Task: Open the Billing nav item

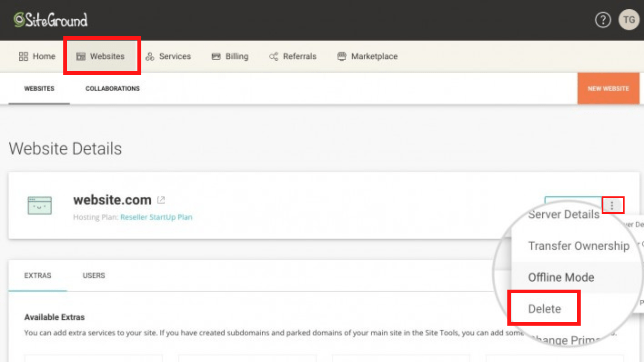Action: pyautogui.click(x=230, y=56)
